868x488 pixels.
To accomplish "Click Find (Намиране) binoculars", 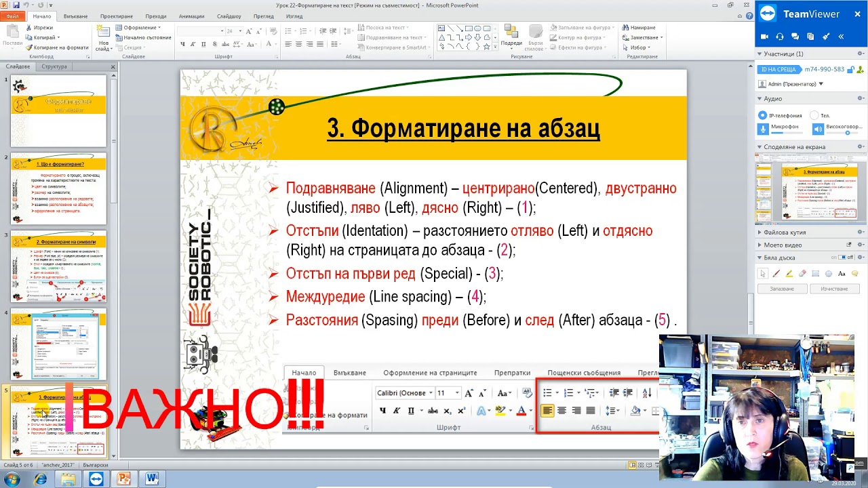I will [638, 28].
